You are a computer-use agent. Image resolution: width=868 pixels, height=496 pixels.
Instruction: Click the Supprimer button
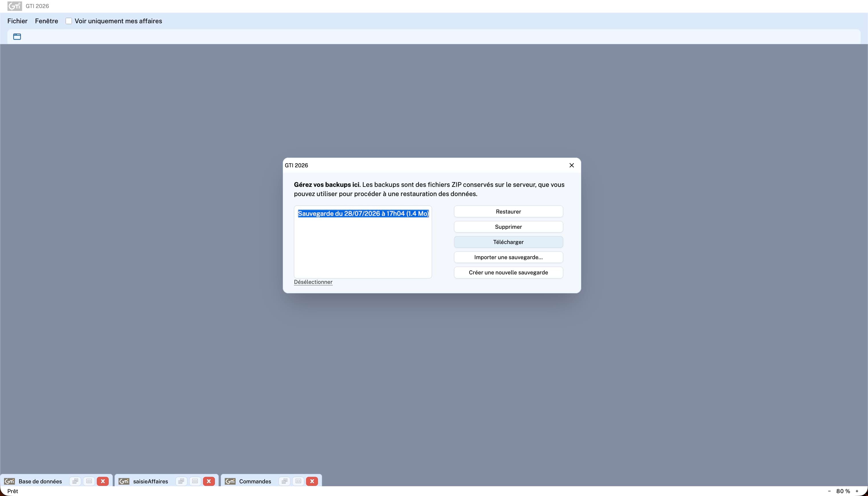click(x=508, y=227)
